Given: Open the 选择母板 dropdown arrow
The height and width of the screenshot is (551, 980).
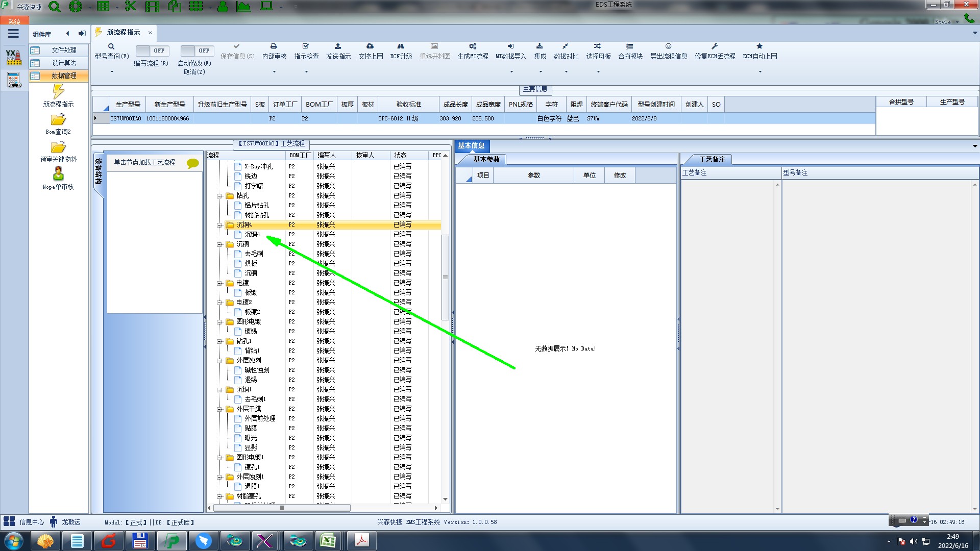Looking at the screenshot, I should pos(598,71).
